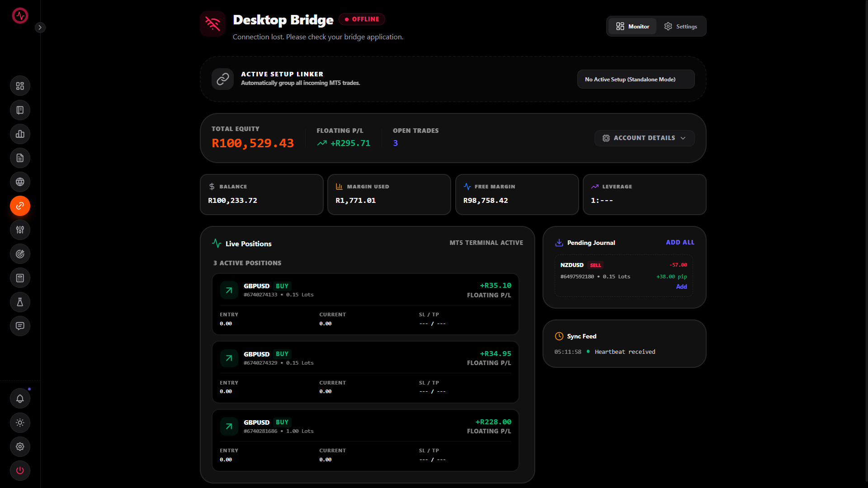Click the lab flask sidebar icon
The width and height of the screenshot is (868, 488).
[20, 302]
